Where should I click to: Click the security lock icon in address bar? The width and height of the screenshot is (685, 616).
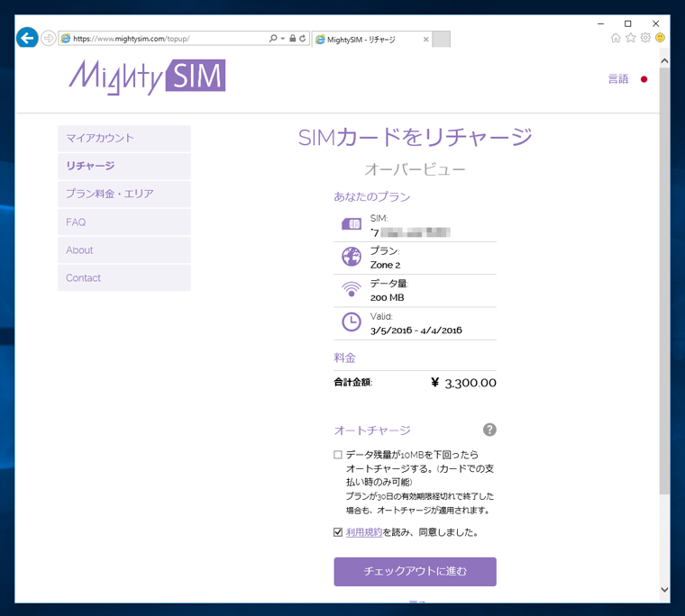pos(293,39)
